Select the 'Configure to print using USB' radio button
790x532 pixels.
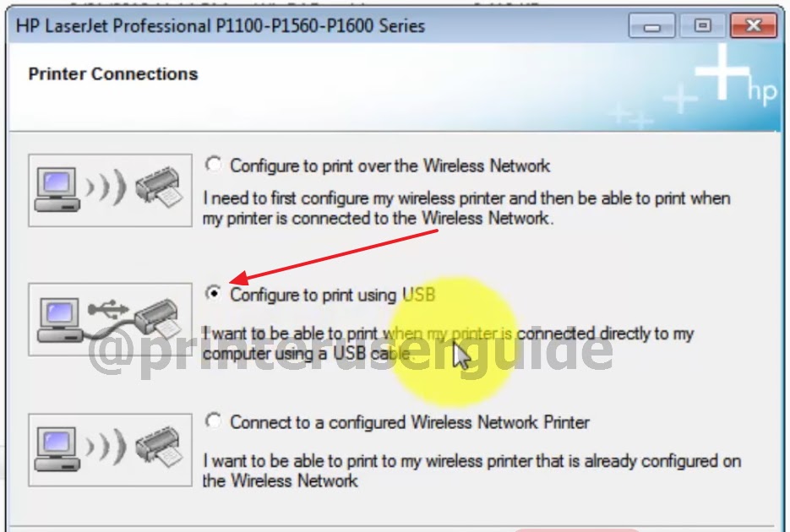213,293
